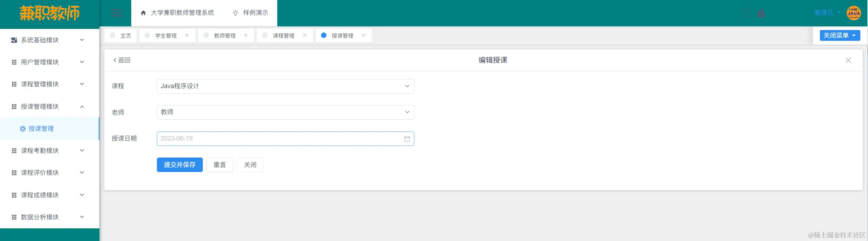Open the 样例演示 header tab
868x241 pixels.
pyautogui.click(x=250, y=13)
